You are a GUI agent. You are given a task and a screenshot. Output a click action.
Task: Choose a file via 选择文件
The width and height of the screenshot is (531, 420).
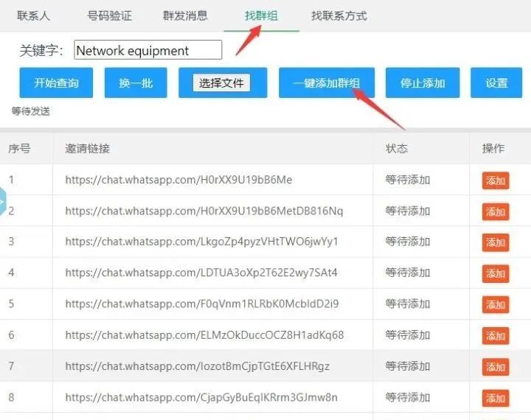click(x=221, y=83)
